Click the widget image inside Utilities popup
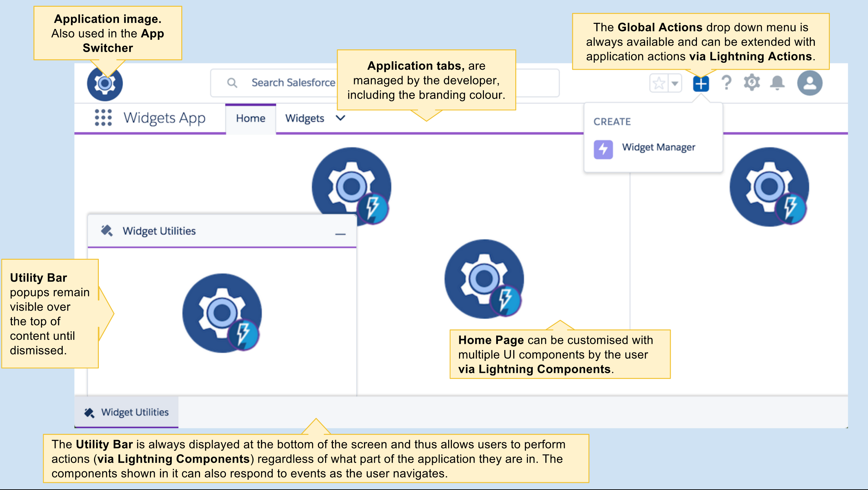The height and width of the screenshot is (490, 868). tap(222, 313)
